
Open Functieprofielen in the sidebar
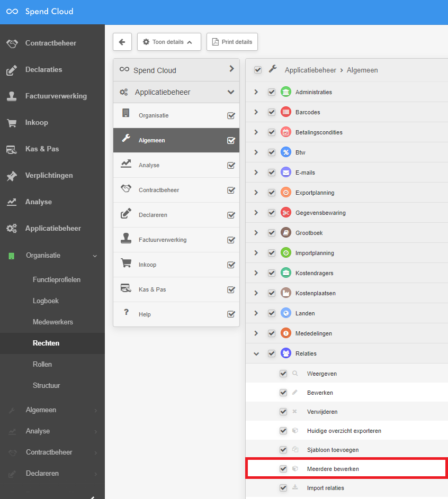[x=57, y=280]
